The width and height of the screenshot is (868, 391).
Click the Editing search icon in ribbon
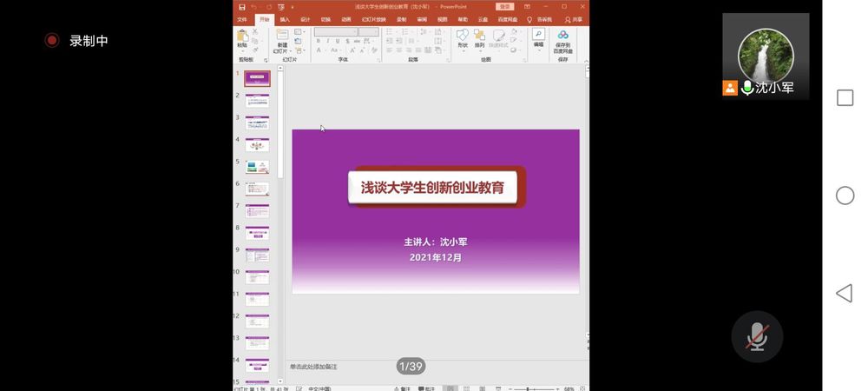click(538, 35)
